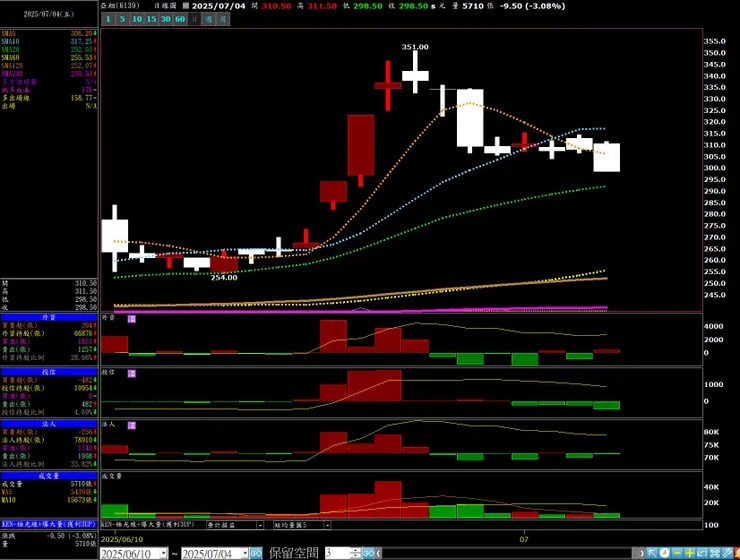Click the small icon before 2025/07/04 header date
This screenshot has height=560, width=740.
186,6
